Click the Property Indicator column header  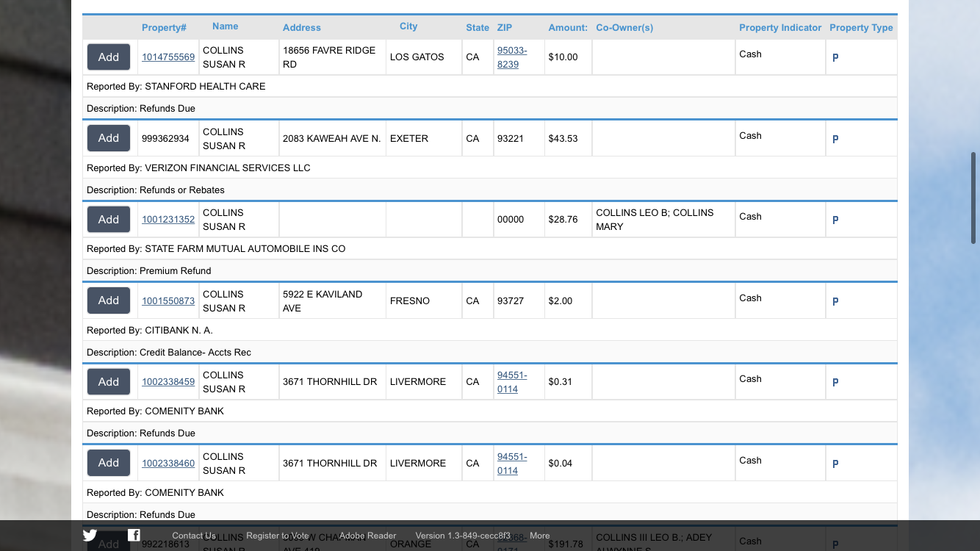[x=780, y=28]
